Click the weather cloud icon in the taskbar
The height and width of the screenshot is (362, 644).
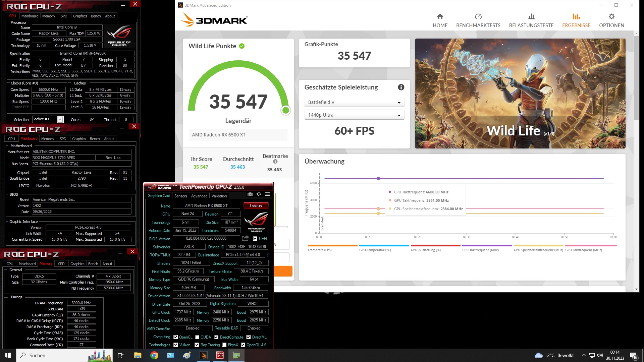click(538, 355)
